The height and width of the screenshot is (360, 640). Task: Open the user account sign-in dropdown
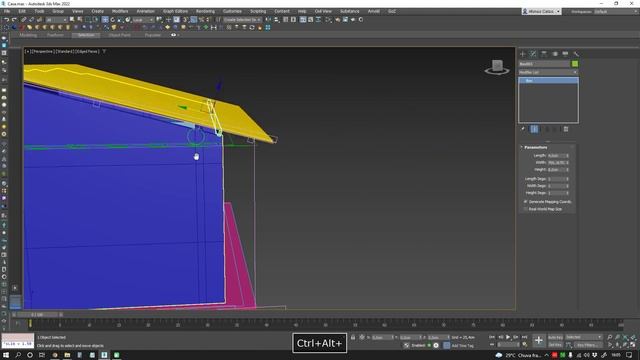(541, 11)
